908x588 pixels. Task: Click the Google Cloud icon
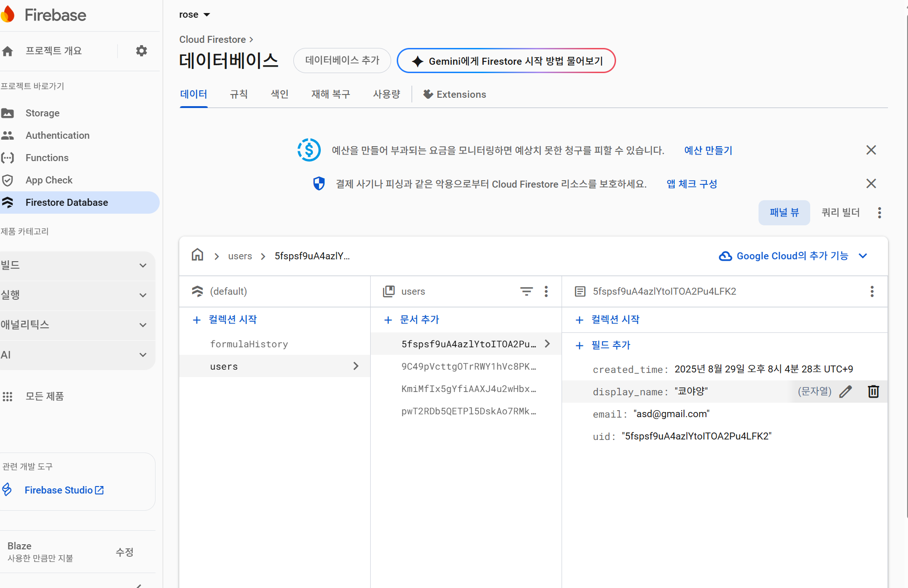coord(725,256)
